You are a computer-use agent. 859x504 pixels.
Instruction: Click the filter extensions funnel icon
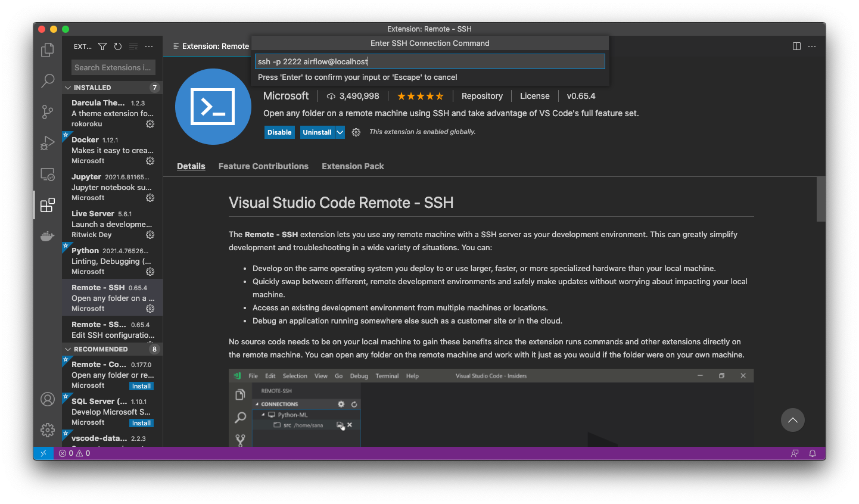tap(102, 46)
